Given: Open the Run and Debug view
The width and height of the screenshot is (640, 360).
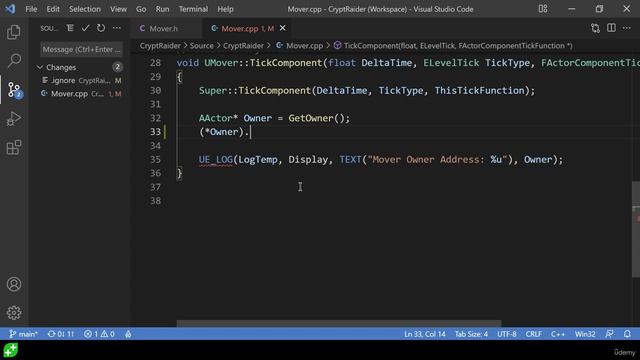Looking at the screenshot, I should [x=13, y=119].
